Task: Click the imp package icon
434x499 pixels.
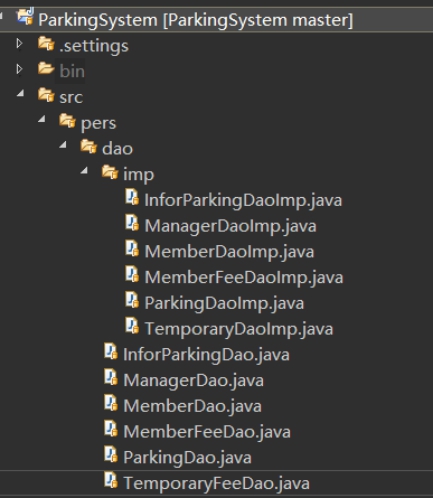Action: 110,172
